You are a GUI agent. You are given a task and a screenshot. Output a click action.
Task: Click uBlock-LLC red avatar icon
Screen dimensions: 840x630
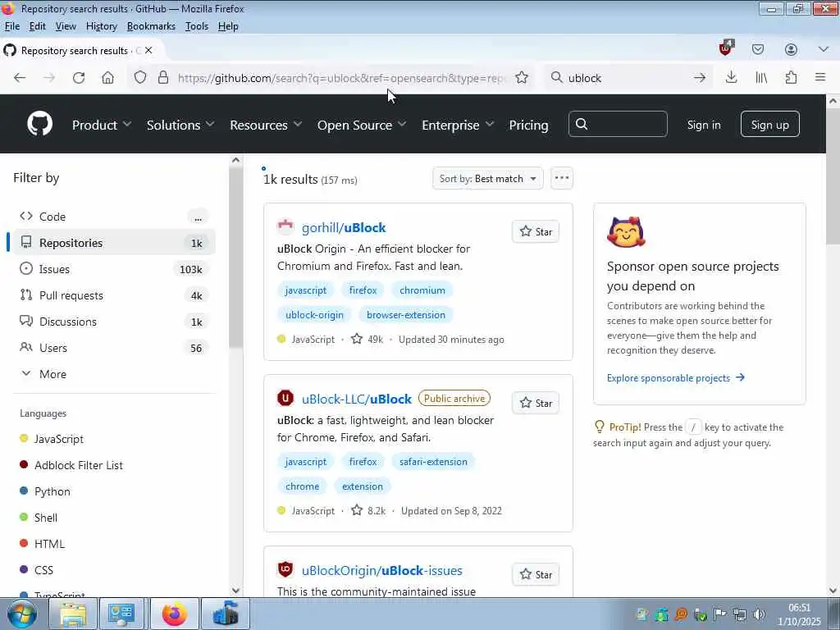tap(285, 398)
